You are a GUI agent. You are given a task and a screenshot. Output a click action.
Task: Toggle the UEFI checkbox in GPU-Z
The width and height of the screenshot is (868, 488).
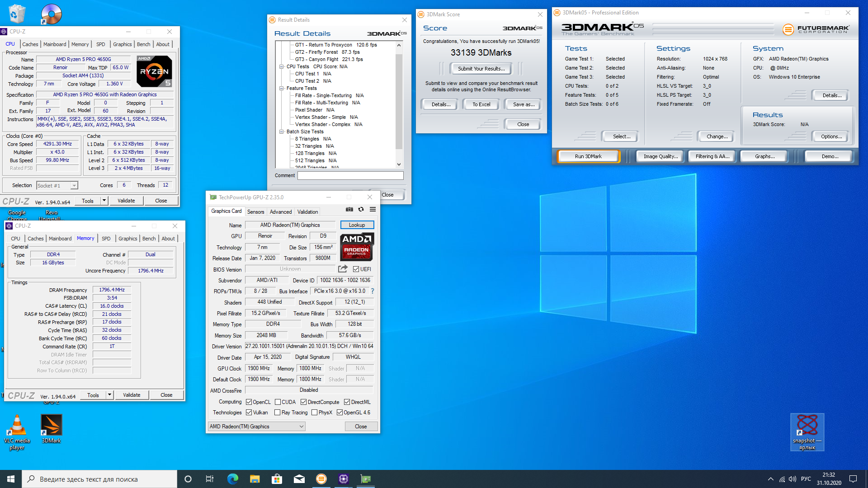click(x=356, y=269)
